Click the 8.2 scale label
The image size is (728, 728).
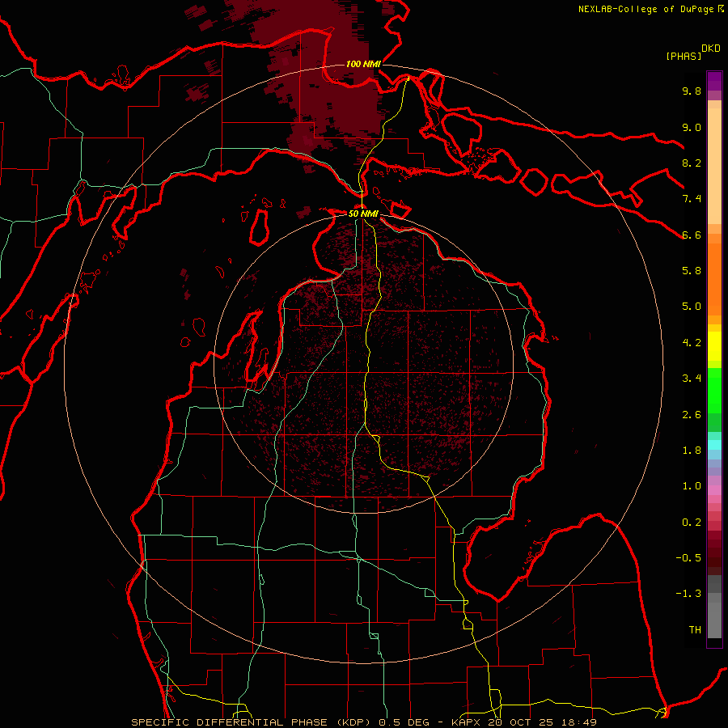point(692,163)
